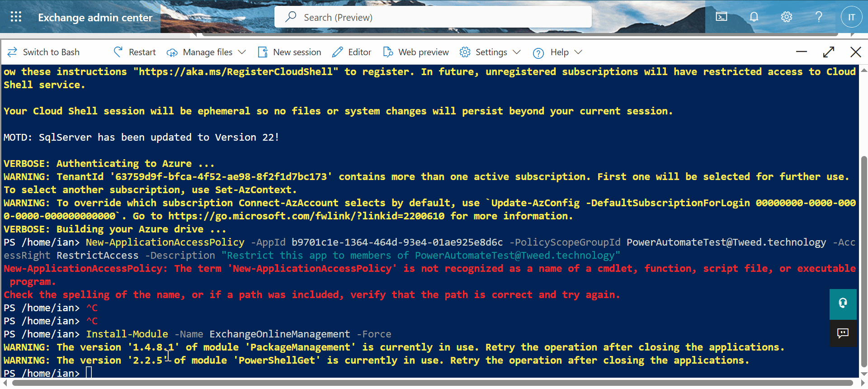This screenshot has height=389, width=868.
Task: Open the notifications bell
Action: (x=754, y=17)
